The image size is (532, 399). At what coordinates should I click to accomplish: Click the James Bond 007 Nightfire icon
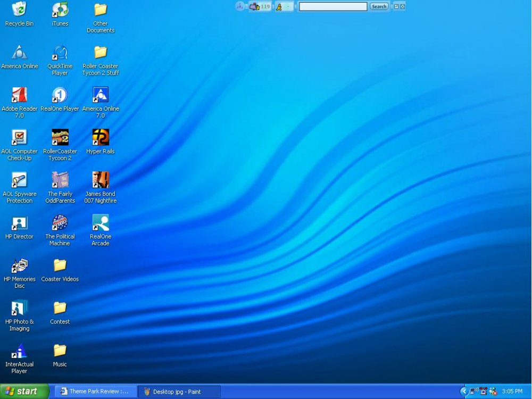101,180
